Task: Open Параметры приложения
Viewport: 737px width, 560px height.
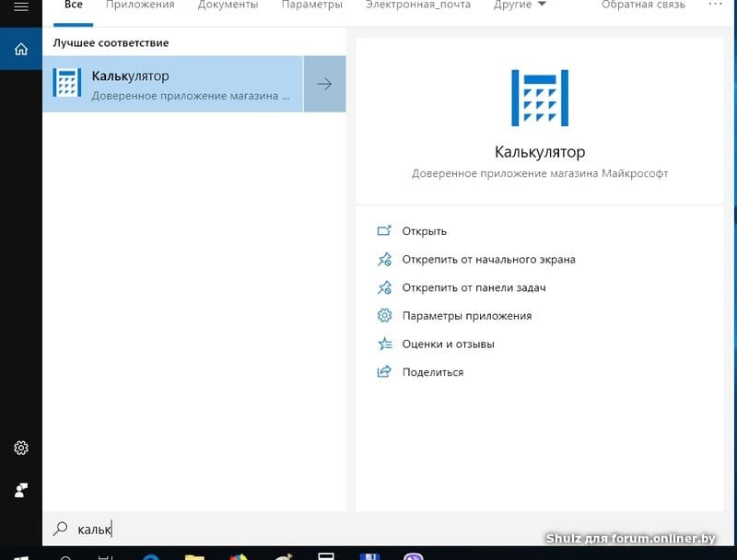Action: pyautogui.click(x=467, y=316)
